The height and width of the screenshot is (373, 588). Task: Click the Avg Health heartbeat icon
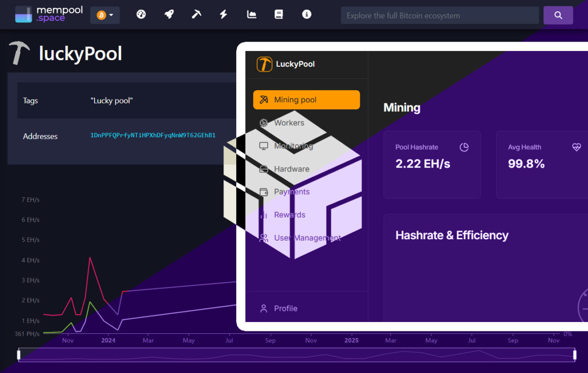tap(577, 147)
